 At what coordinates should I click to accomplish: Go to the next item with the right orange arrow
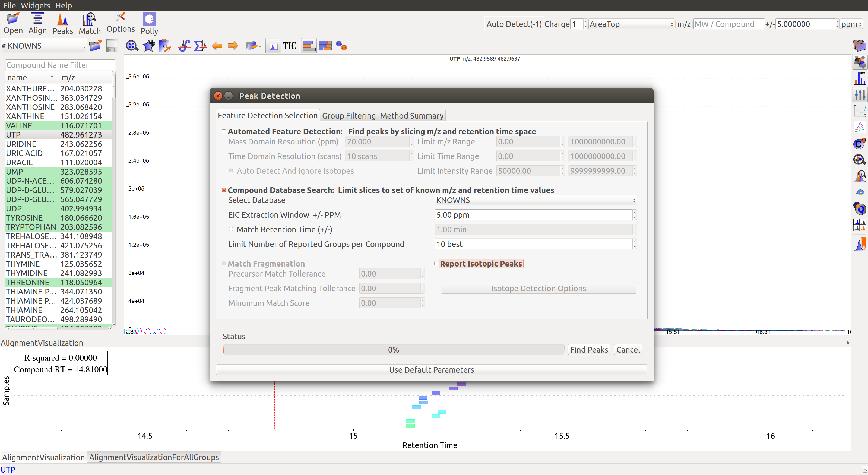click(x=233, y=46)
